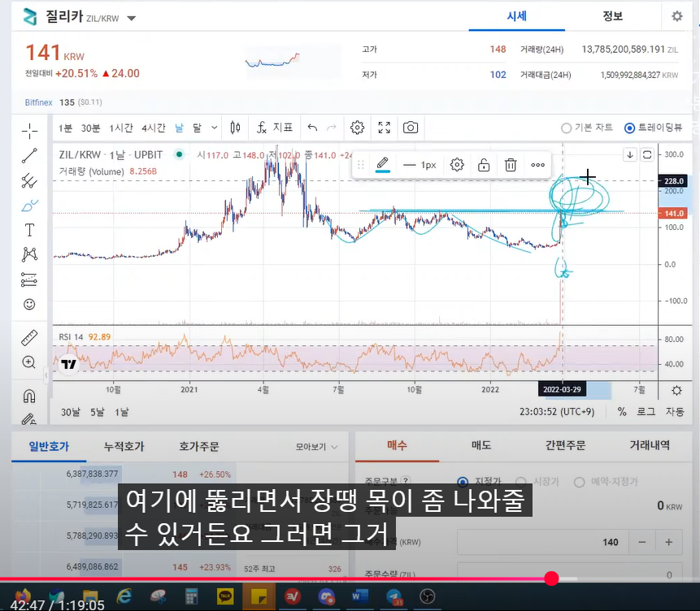
Task: Open the fx indicators menu
Action: click(x=275, y=128)
